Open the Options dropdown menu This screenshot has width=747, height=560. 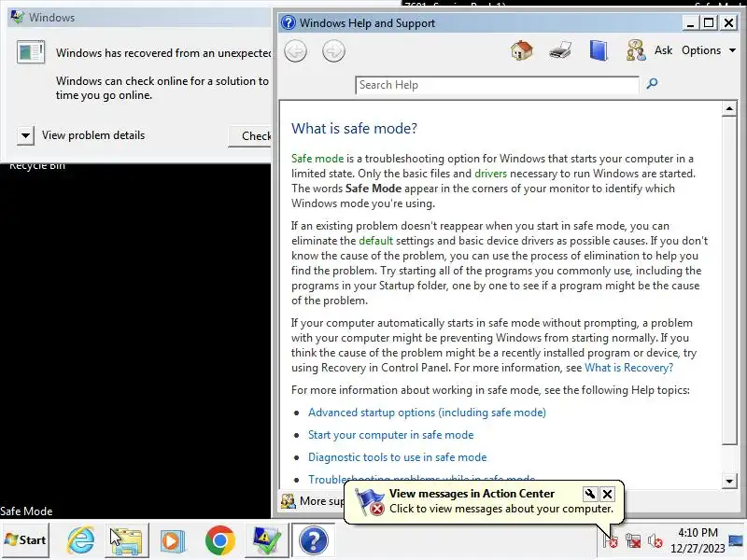tap(709, 50)
